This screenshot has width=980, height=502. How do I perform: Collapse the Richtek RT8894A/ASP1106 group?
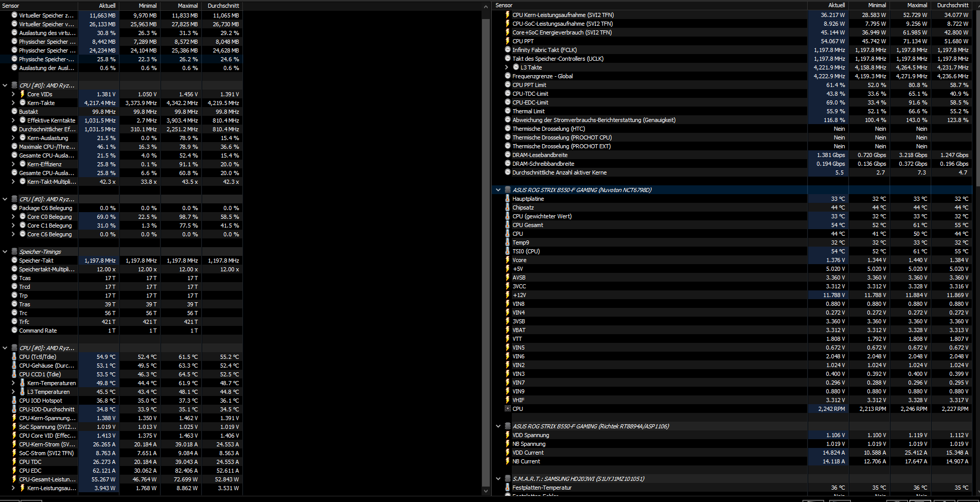point(498,426)
